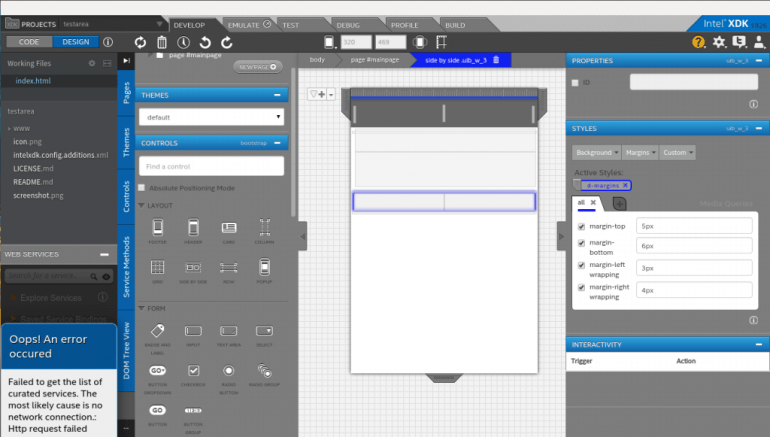Click the feedback download icon in top bar
The height and width of the screenshot is (437, 770).
pyautogui.click(x=739, y=42)
